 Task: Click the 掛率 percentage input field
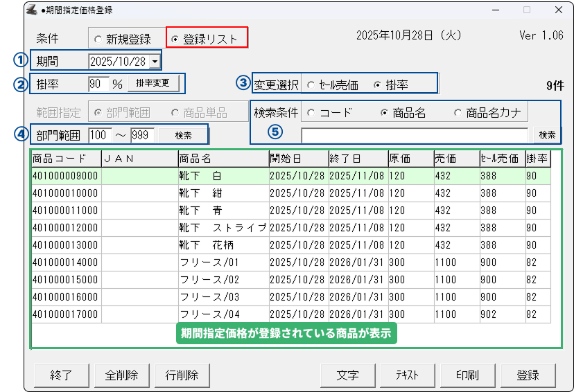click(x=98, y=84)
